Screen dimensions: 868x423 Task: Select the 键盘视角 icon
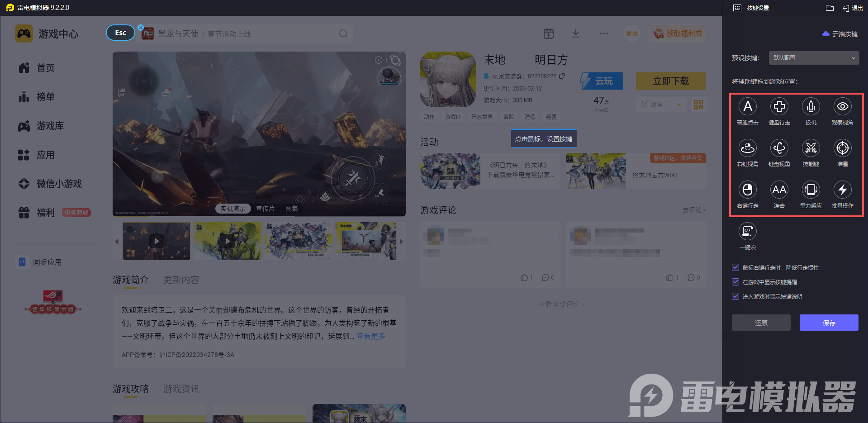coord(779,148)
